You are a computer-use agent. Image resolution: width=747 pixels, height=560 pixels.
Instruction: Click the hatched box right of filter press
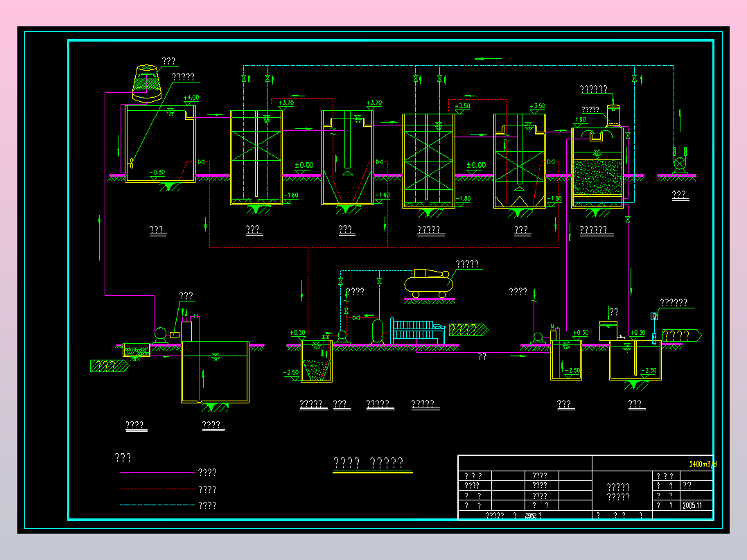(x=468, y=330)
